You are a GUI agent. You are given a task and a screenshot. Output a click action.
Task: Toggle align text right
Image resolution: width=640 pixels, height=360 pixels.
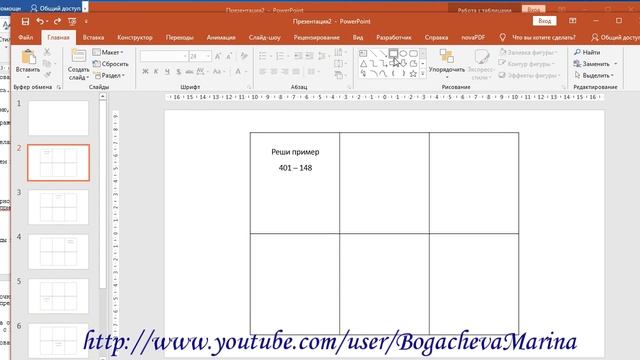pos(285,72)
